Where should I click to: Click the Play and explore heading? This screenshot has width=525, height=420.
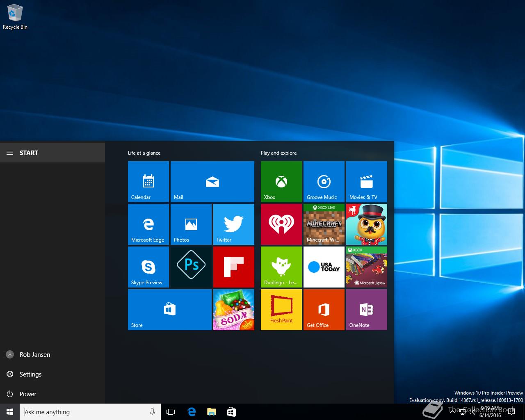coord(278,153)
